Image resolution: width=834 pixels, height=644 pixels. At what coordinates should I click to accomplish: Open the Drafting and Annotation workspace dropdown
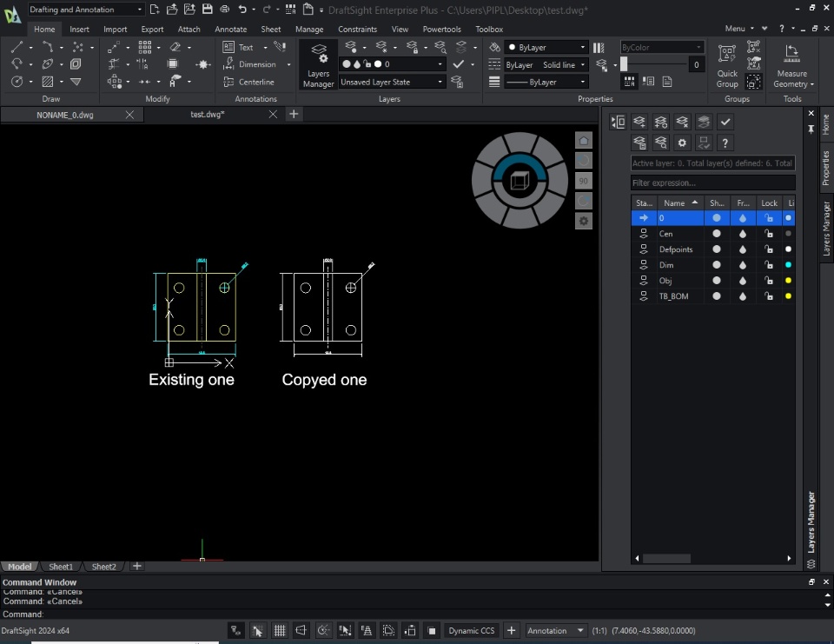pyautogui.click(x=85, y=10)
